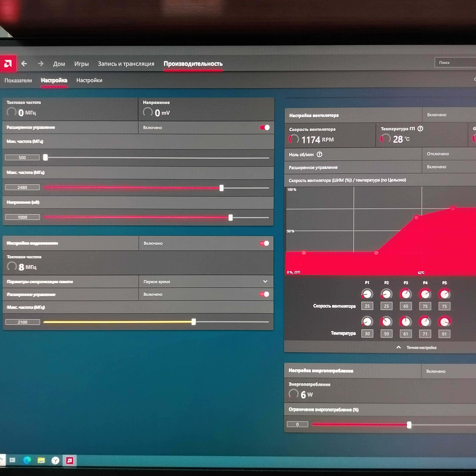Toggle Настройка видеопамяти switch off
The width and height of the screenshot is (476, 476).
pos(264,243)
